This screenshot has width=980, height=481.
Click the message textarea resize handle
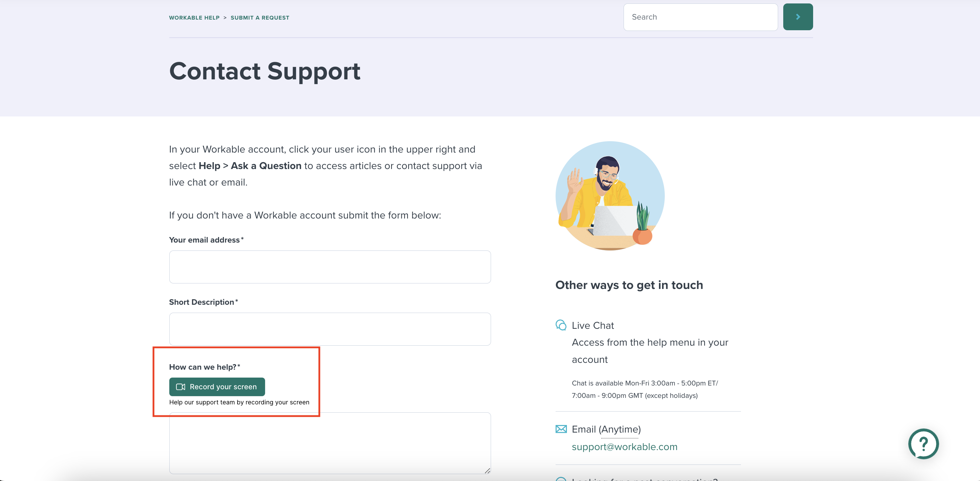(487, 471)
